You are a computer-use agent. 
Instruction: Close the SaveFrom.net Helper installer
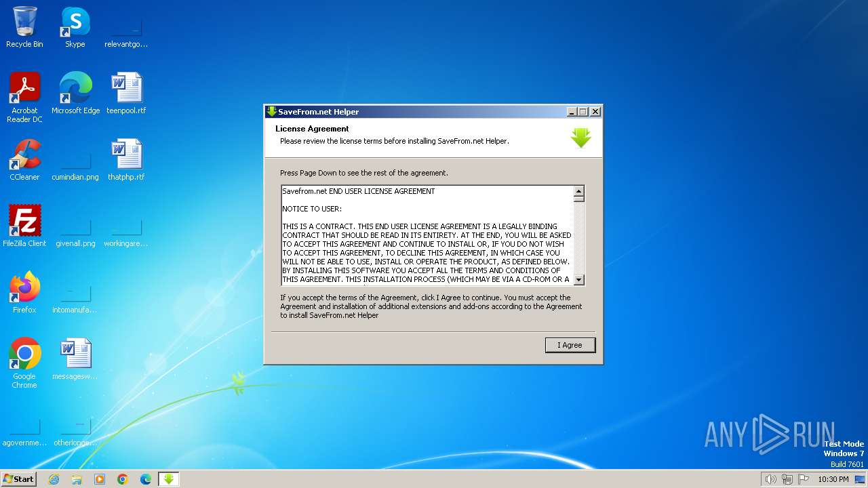click(595, 112)
